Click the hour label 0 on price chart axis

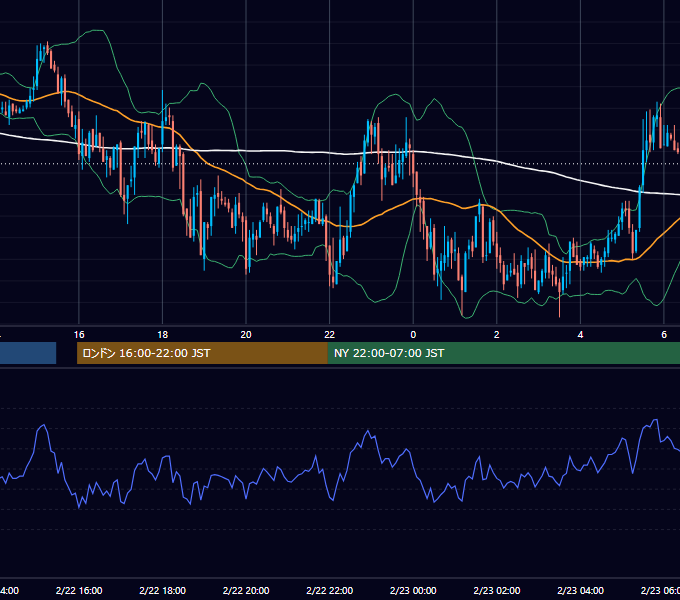[413, 335]
